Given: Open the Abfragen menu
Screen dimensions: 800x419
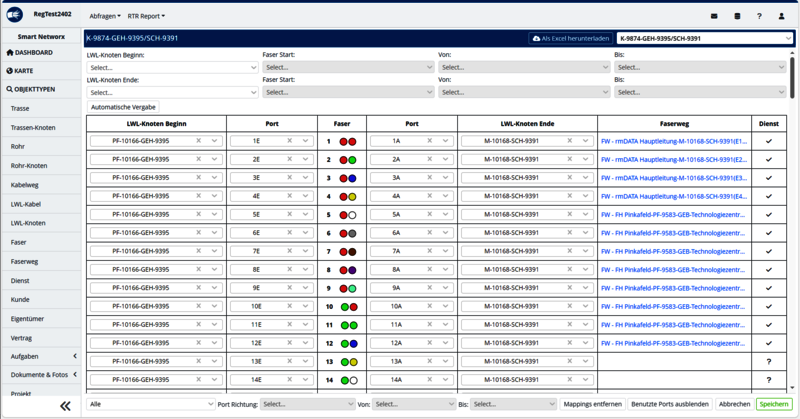Looking at the screenshot, I should (x=105, y=16).
